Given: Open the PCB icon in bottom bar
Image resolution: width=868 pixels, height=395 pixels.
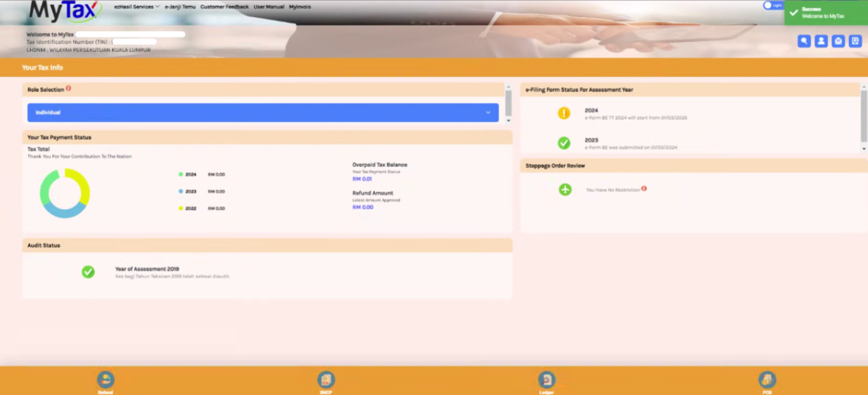Looking at the screenshot, I should click(767, 380).
